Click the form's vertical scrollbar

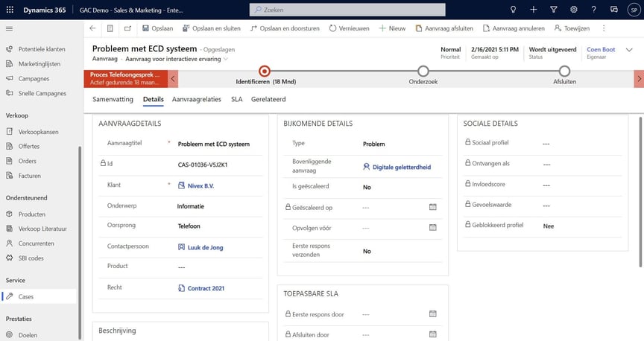640,191
